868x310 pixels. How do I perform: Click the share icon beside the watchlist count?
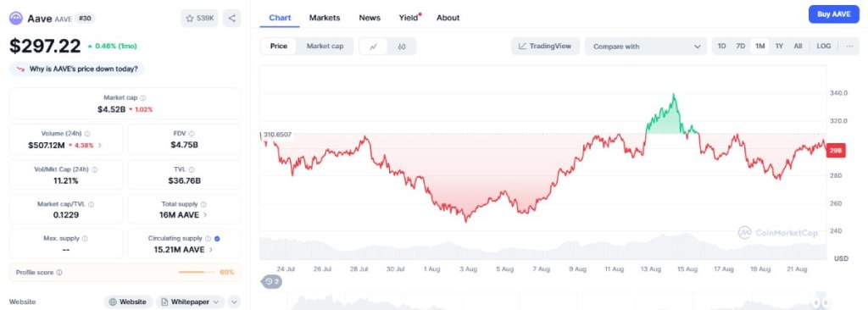(x=232, y=19)
